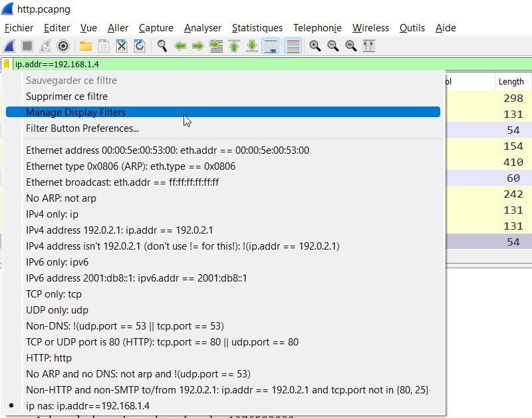Open capture options gear icon
The width and height of the screenshot is (532, 418).
click(x=63, y=46)
